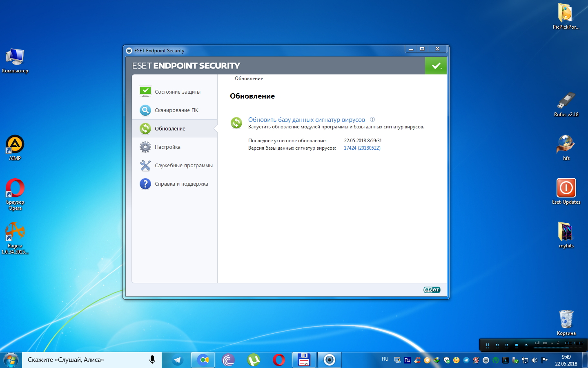Open uTorrent from the taskbar
Image resolution: width=588 pixels, height=368 pixels.
(x=254, y=360)
